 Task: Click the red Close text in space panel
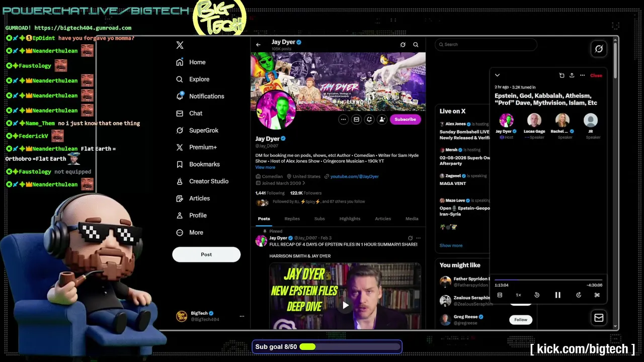[596, 75]
